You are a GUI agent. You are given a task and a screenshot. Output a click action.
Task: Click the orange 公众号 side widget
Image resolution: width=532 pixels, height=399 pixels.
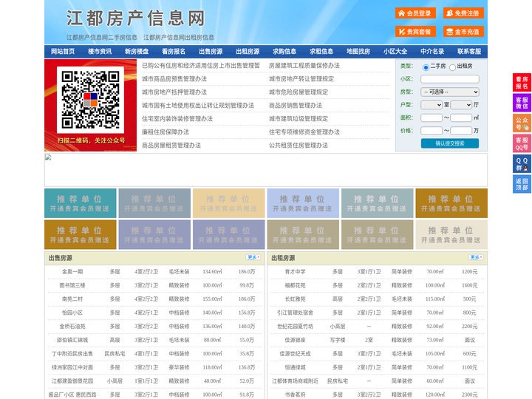522,123
